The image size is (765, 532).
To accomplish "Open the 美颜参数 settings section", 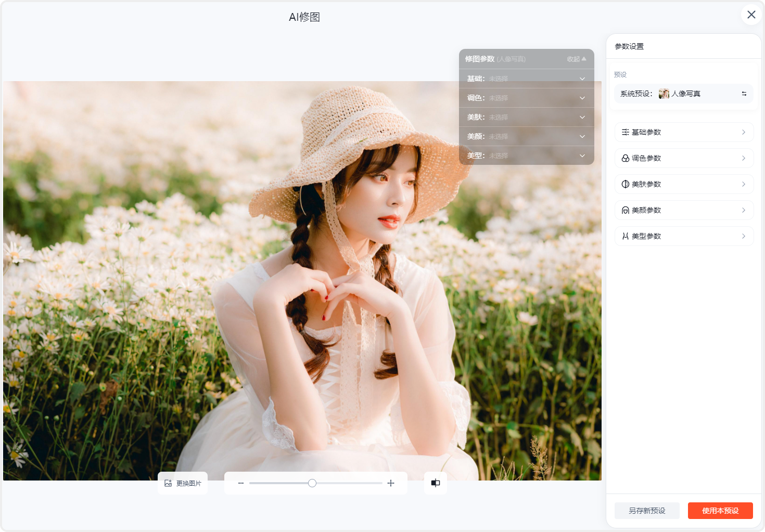I will pos(684,210).
